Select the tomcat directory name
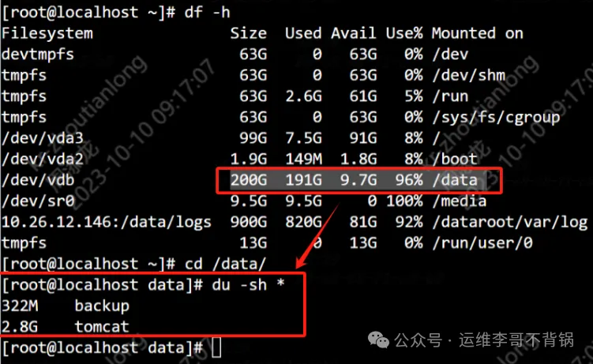 click(x=102, y=325)
